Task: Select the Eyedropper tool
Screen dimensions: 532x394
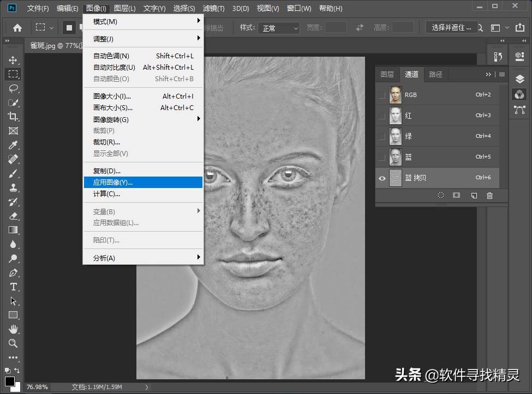Action: pos(13,145)
